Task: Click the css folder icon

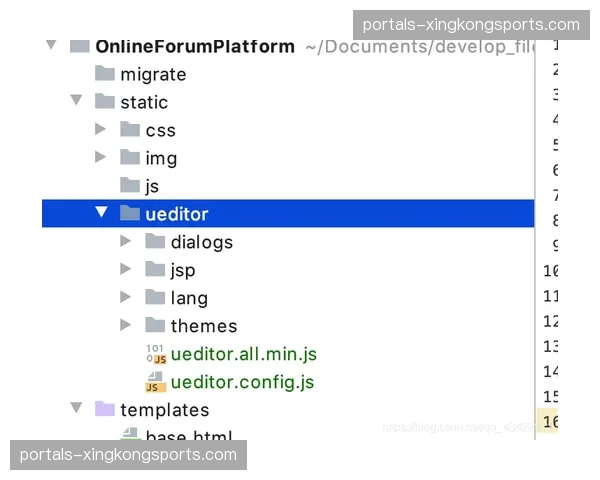Action: (x=130, y=130)
